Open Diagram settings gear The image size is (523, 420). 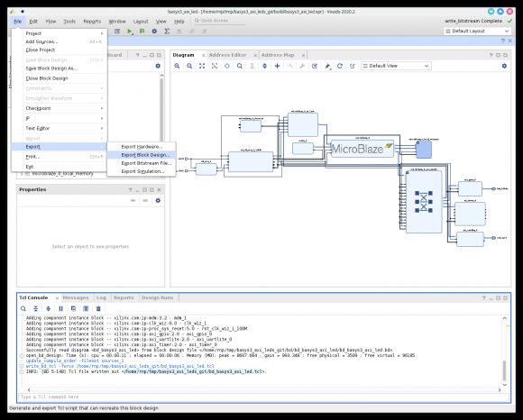[x=504, y=66]
